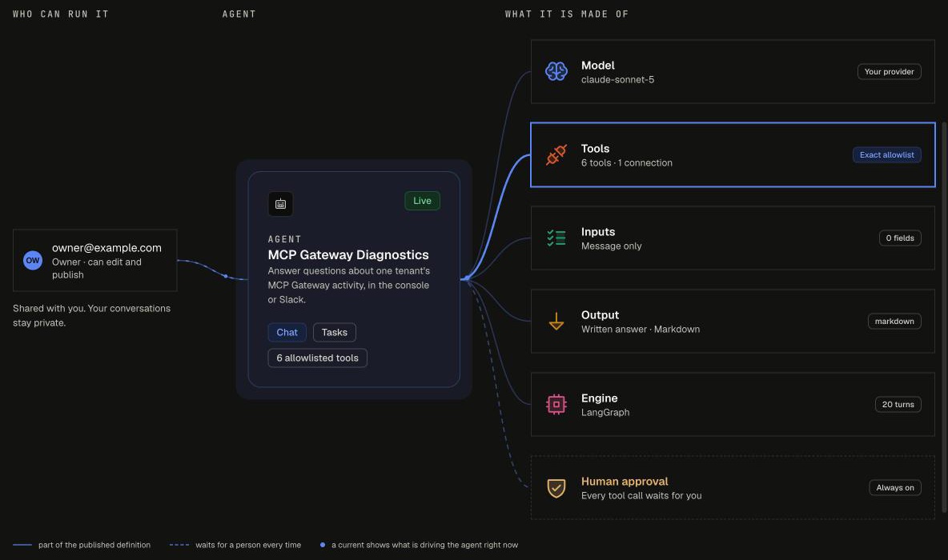Screen dimensions: 948x560
Task: Click the download arrow icon beside Output
Action: (556, 321)
